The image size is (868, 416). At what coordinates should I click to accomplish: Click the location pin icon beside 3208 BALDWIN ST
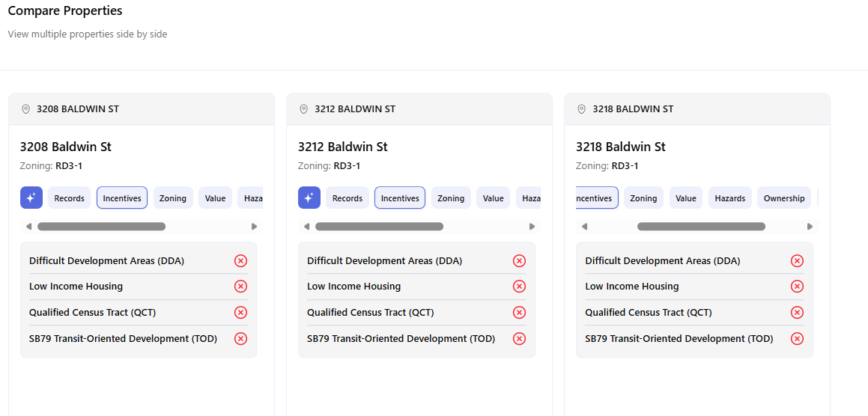click(x=25, y=109)
